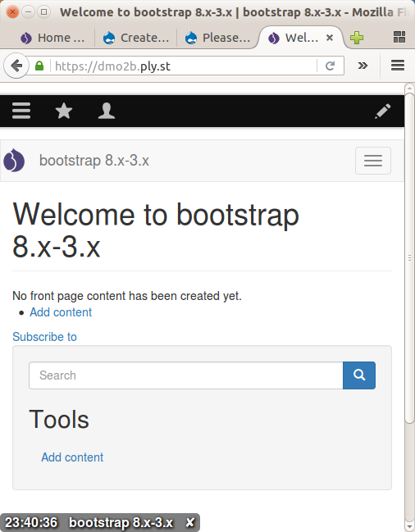Switch to the Home tab
Viewport: 415px width, 532px height.
click(52, 38)
